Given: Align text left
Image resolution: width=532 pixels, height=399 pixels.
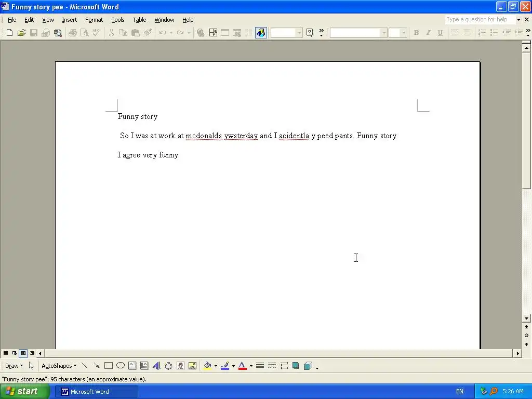Looking at the screenshot, I should tap(455, 33).
